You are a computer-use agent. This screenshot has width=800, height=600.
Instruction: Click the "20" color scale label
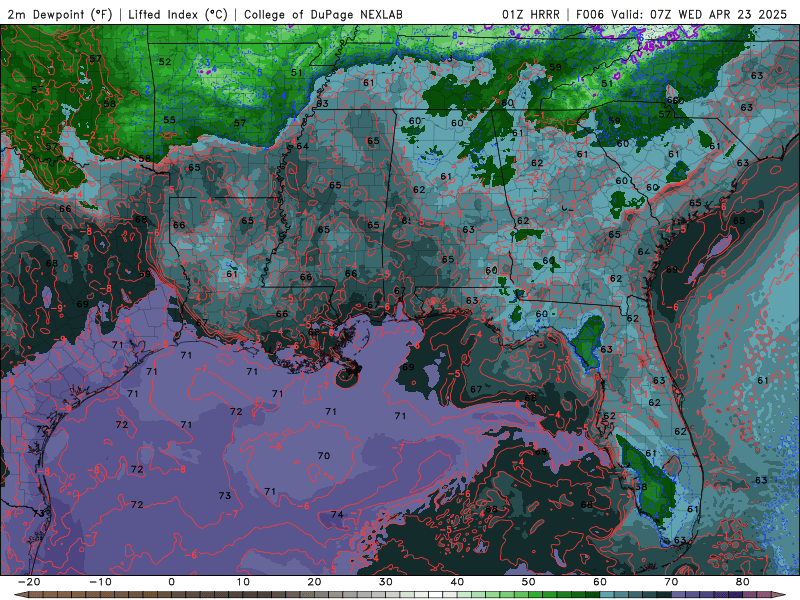[x=314, y=582]
